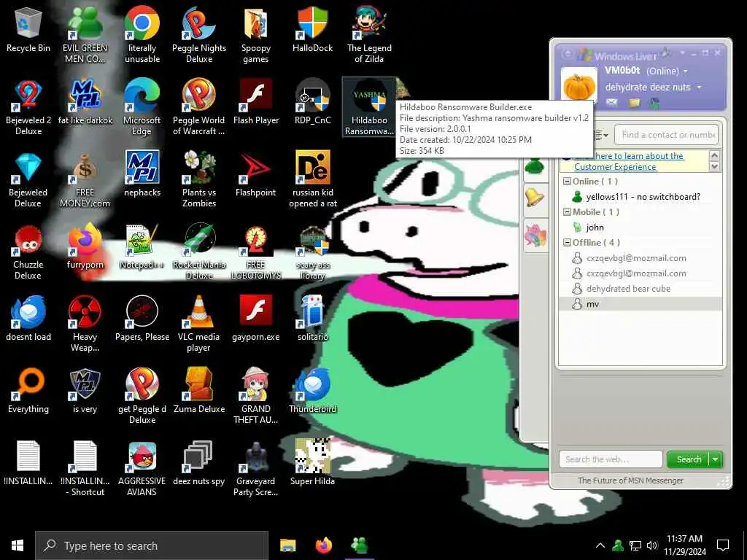The width and height of the screenshot is (747, 560).
Task: Open the contact list view options dropdown
Action: click(602, 135)
